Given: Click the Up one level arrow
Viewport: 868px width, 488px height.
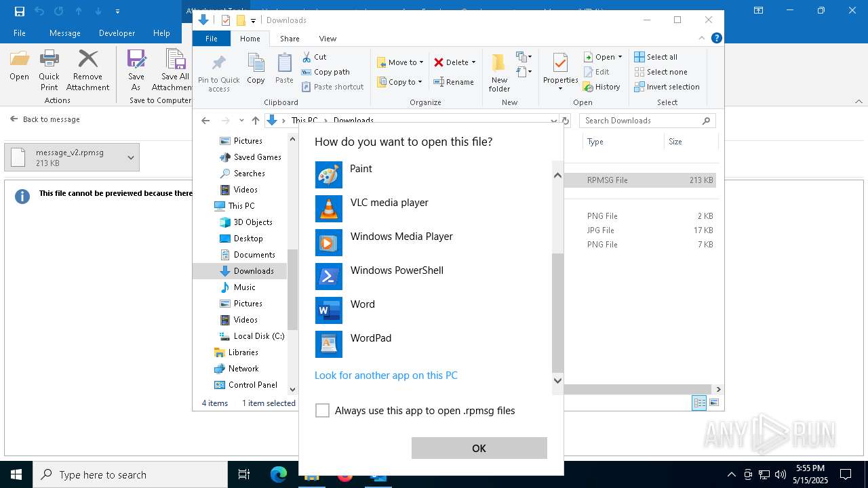Looking at the screenshot, I should (x=256, y=121).
